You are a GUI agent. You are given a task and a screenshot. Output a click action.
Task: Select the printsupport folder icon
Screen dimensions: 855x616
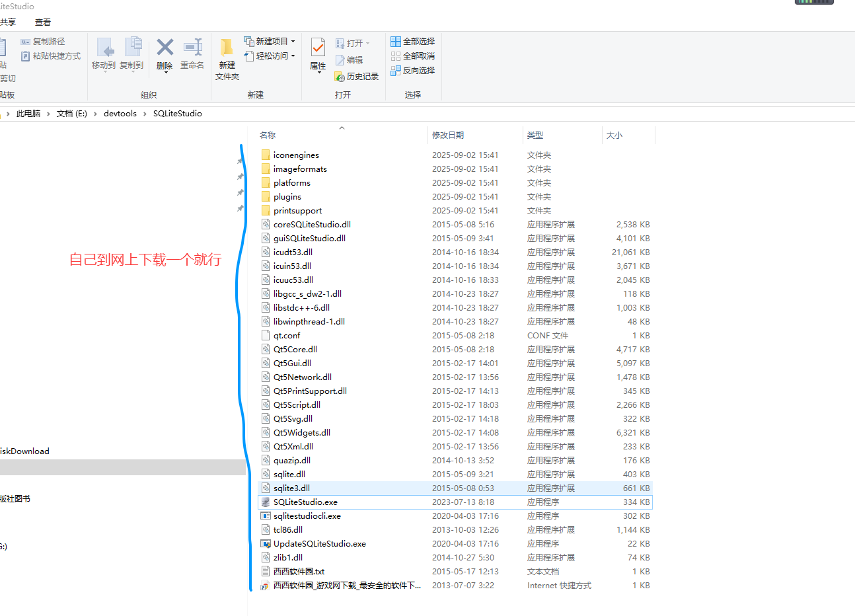266,210
